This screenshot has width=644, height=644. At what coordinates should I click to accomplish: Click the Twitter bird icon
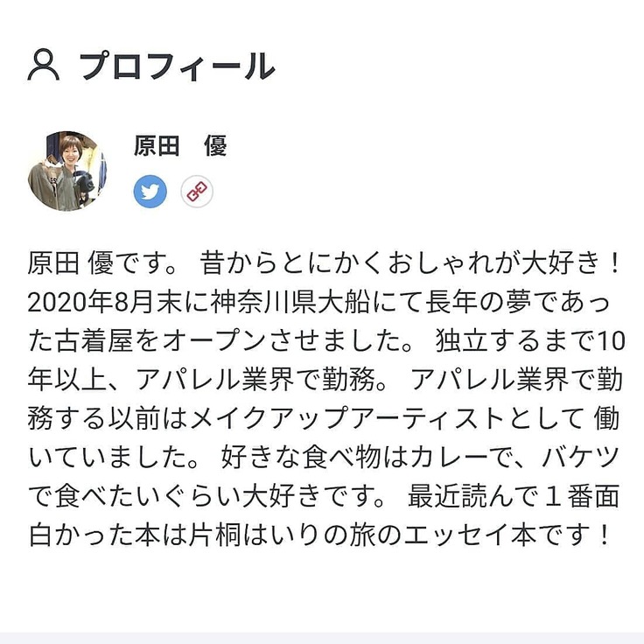click(x=150, y=191)
